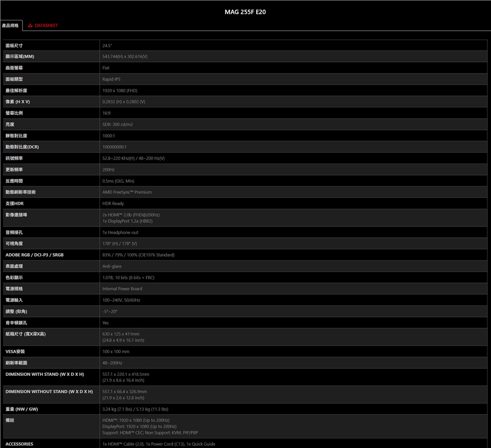Select the Anti-glare surface treatment value

(x=112, y=266)
